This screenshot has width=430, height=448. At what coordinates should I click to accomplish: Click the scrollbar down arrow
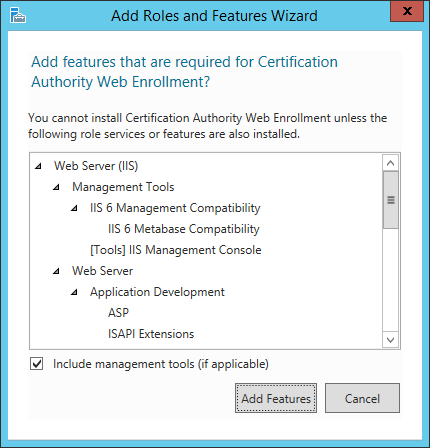(391, 340)
